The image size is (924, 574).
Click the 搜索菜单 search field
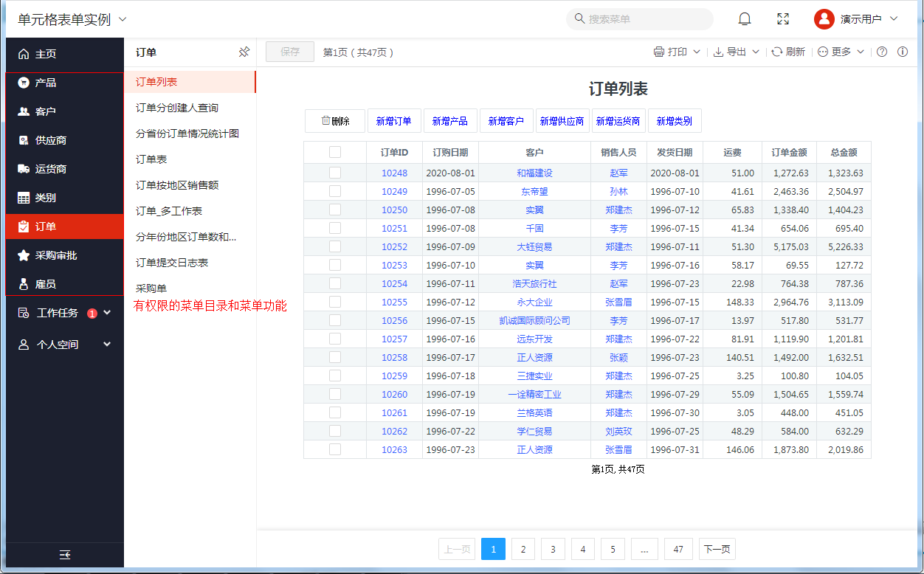pos(639,19)
